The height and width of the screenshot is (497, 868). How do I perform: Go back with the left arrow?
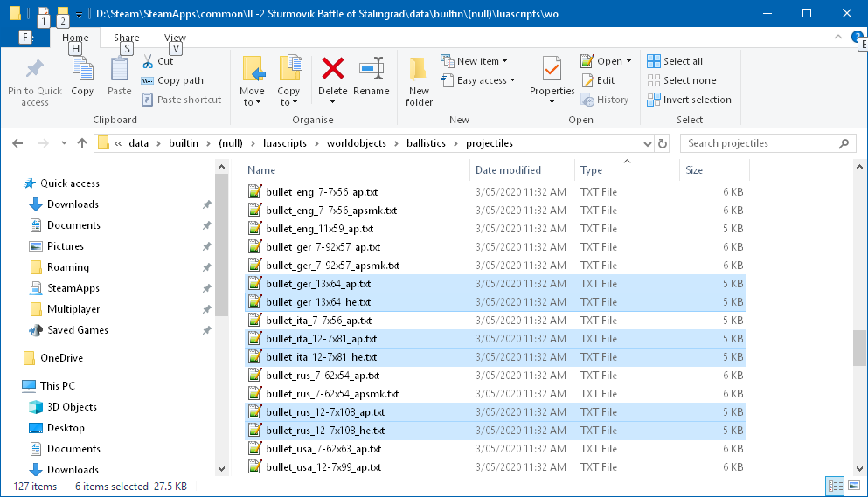coord(17,143)
